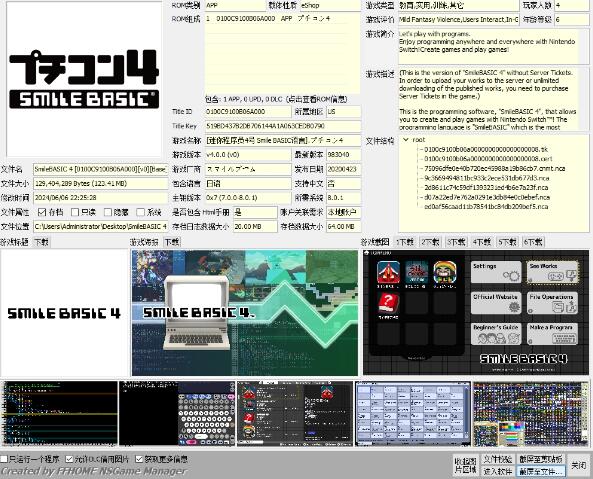Toggle the 存档 file attribute checkbox
This screenshot has height=479, width=593.
[x=42, y=212]
